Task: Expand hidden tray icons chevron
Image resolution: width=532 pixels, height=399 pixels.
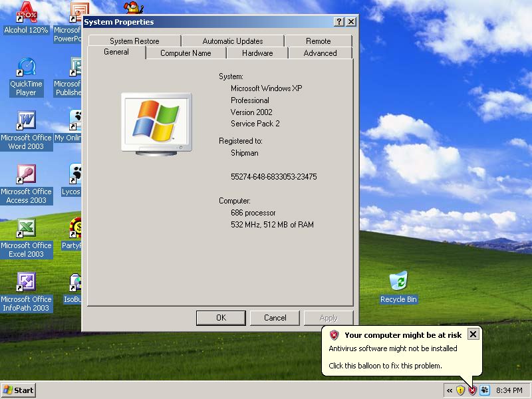Action: (x=450, y=390)
